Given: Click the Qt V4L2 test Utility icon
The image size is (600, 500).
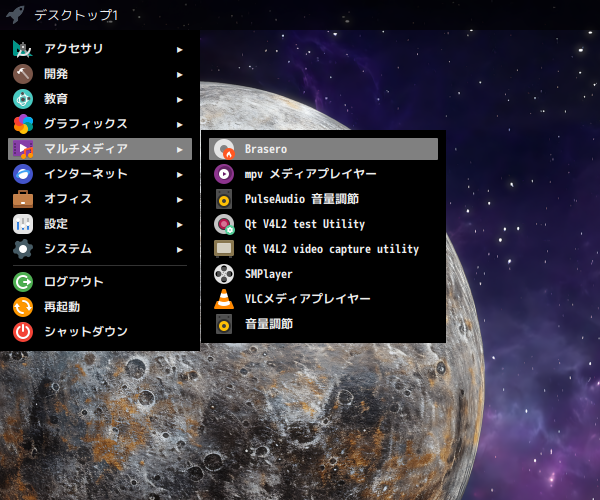Looking at the screenshot, I should (x=224, y=224).
